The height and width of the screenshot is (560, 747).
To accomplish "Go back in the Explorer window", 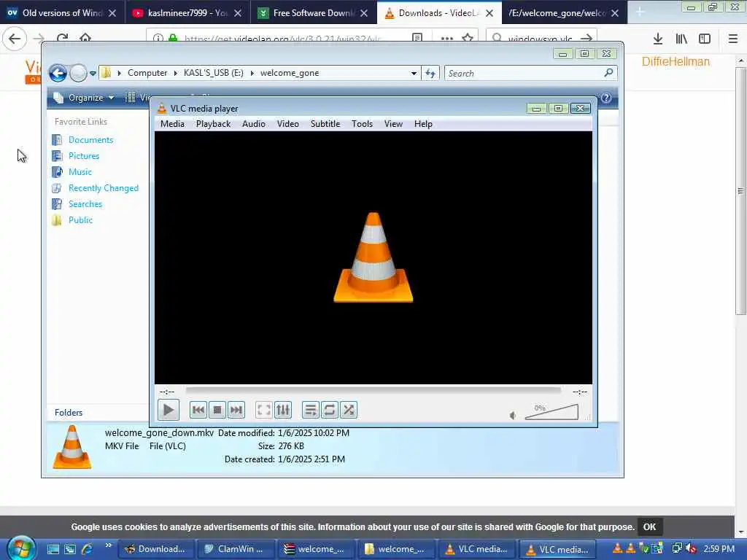I will pyautogui.click(x=58, y=74).
